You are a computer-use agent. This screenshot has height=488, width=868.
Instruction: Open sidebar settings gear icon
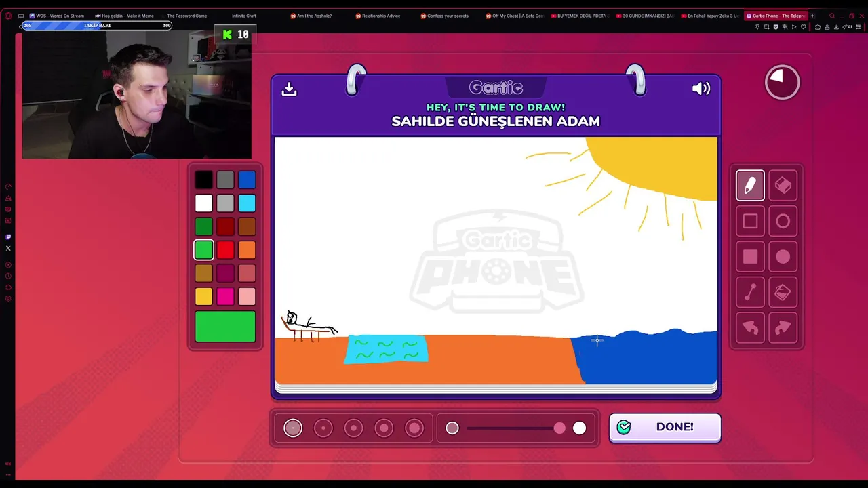point(8,299)
